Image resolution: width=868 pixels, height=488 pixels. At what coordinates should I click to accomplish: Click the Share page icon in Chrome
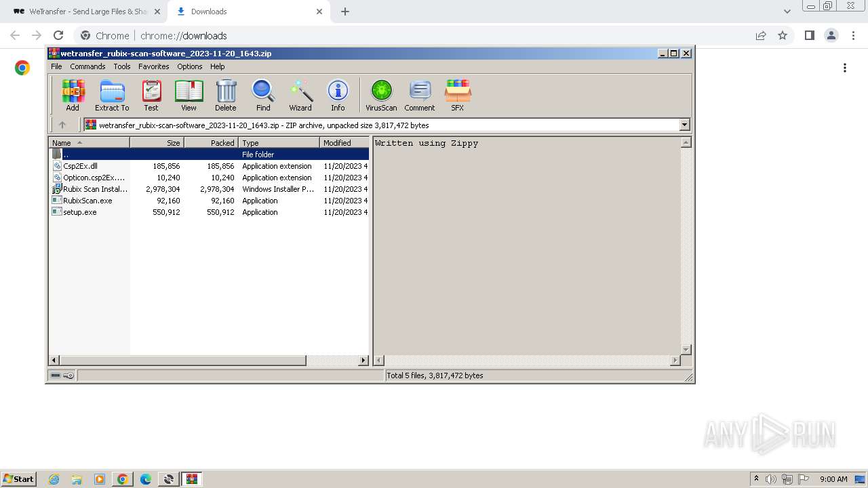pyautogui.click(x=761, y=35)
